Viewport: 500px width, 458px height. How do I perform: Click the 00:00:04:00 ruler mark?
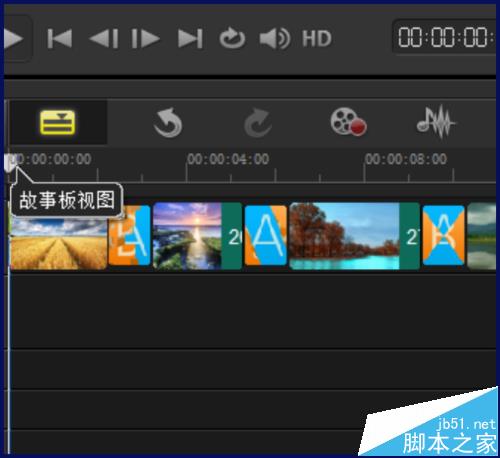[228, 159]
